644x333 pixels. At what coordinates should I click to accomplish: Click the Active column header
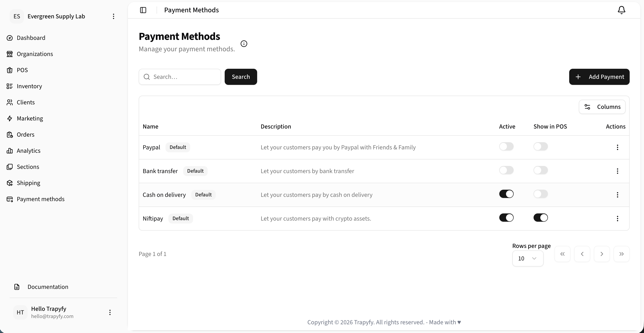pos(507,127)
